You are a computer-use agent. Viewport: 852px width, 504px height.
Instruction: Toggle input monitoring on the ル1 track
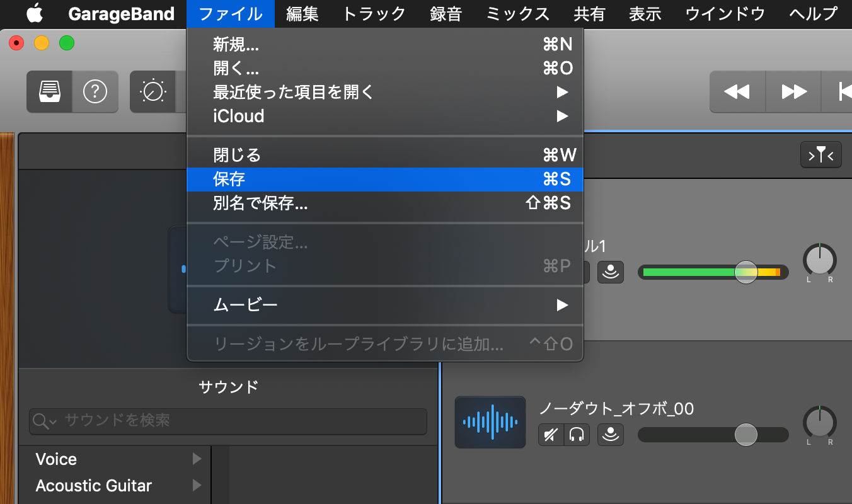611,272
